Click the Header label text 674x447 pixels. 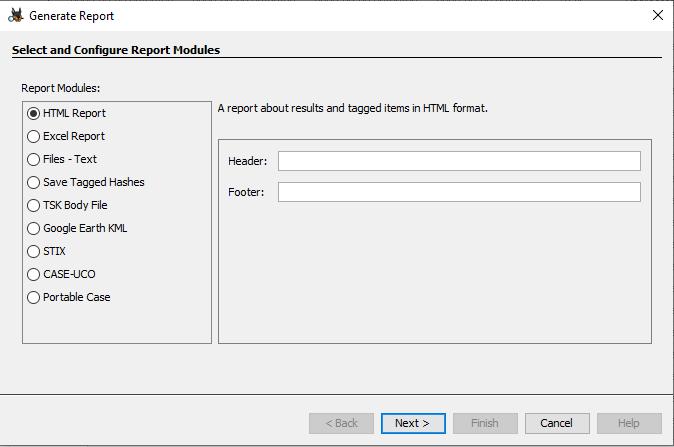tap(247, 161)
